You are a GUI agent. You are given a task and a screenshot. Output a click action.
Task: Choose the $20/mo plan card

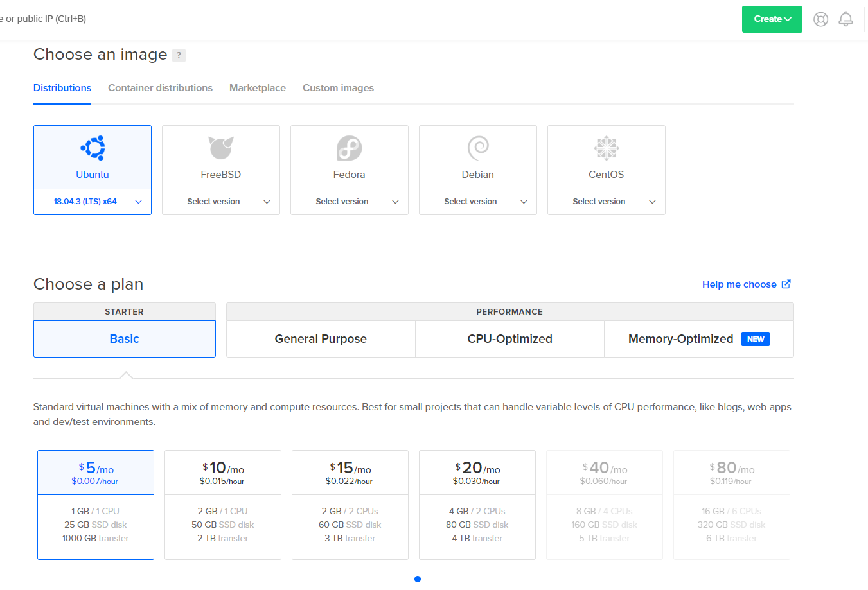[477, 505]
